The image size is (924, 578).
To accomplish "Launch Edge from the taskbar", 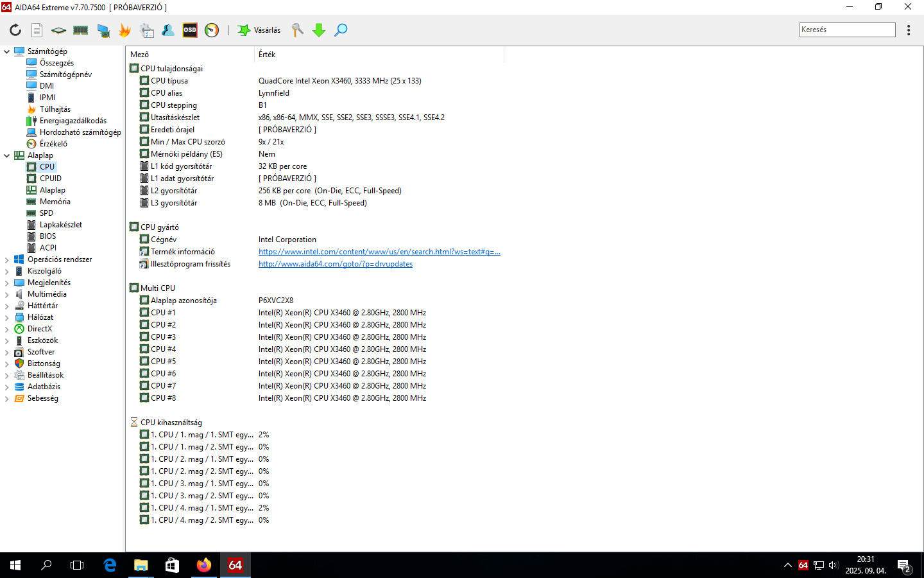I will tap(110, 565).
